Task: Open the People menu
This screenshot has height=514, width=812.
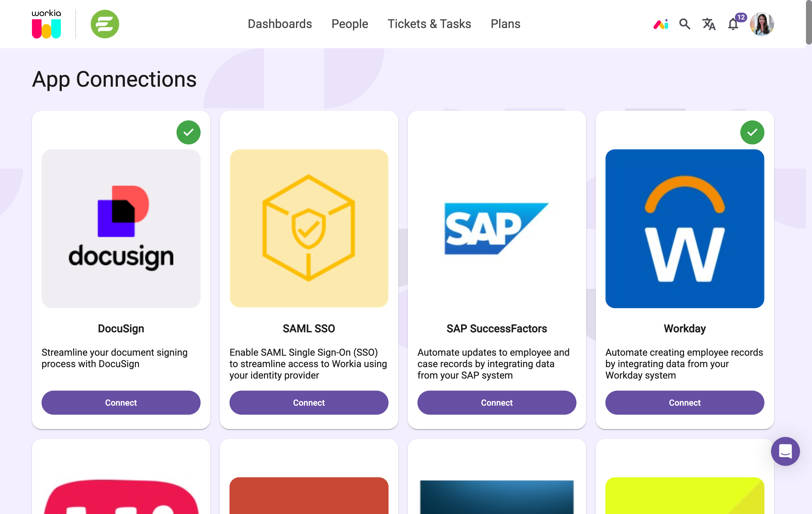Action: 350,24
